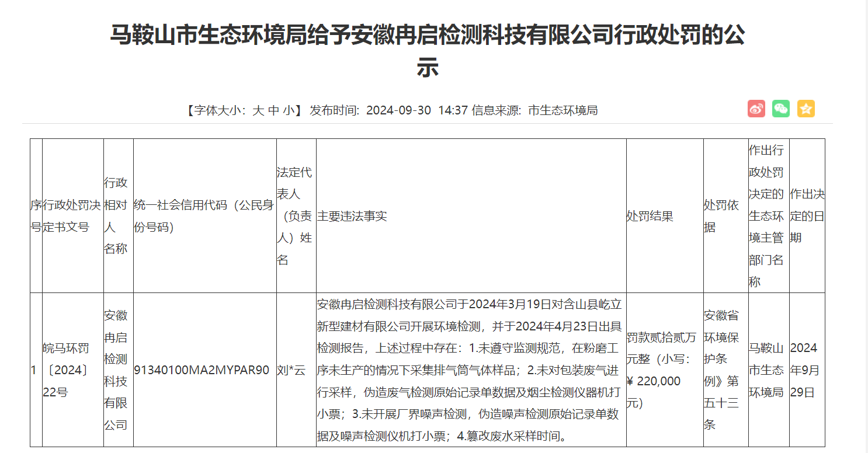Set font size to 小 (small)

point(289,110)
